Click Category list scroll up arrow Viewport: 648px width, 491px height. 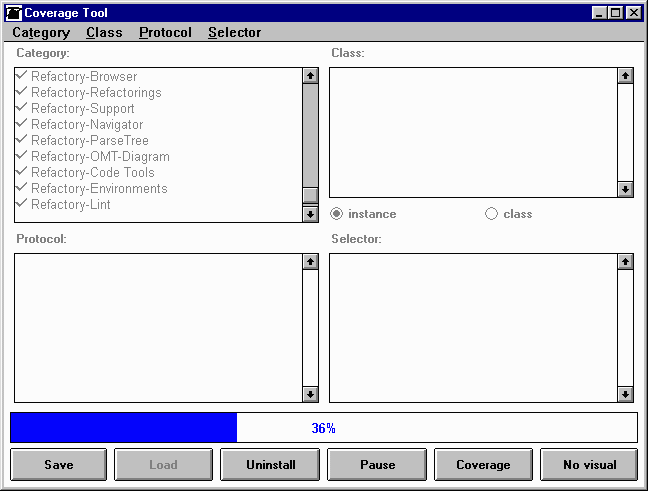click(x=310, y=76)
